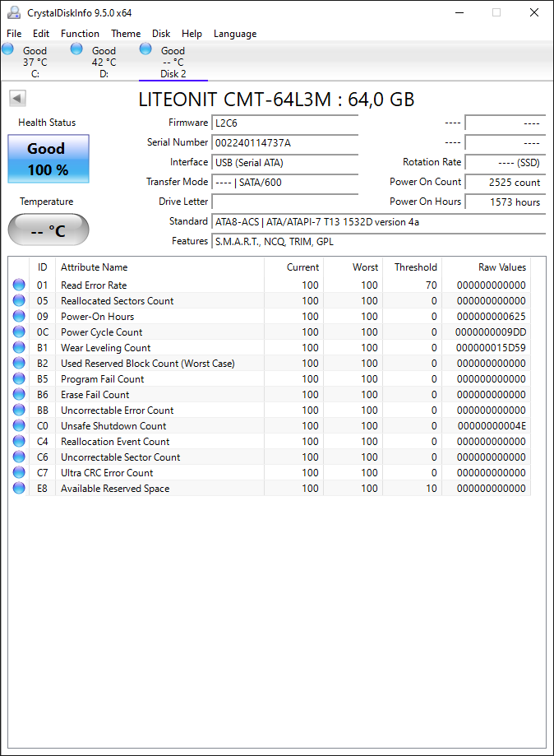
Task: Click the Health Status label
Action: (x=47, y=123)
